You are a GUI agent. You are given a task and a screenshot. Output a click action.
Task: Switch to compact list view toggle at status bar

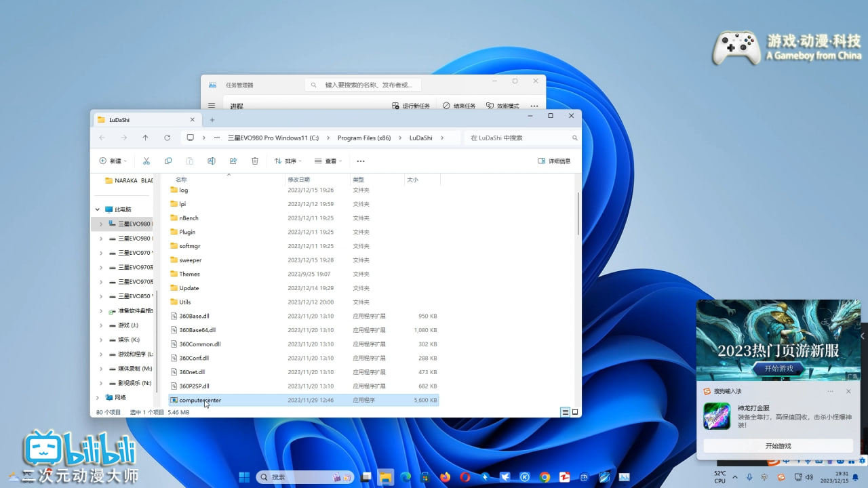[564, 412]
